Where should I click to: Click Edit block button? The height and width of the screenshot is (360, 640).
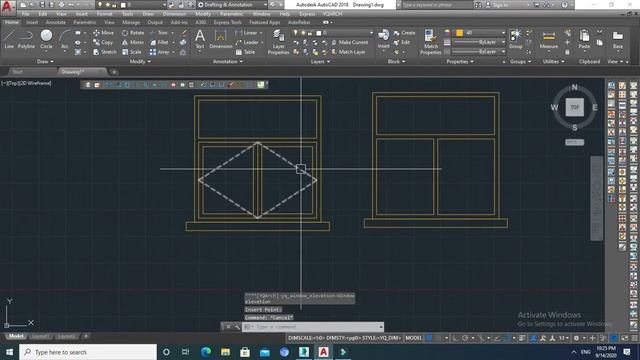point(402,42)
